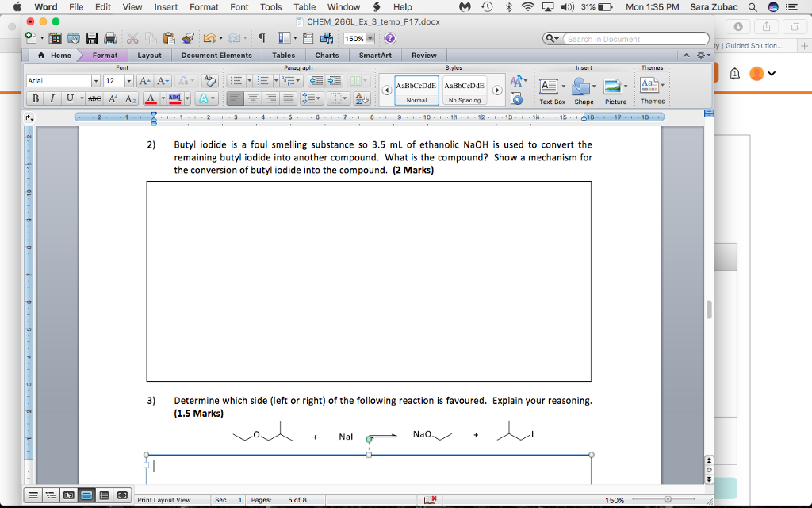Click the Paste icon on the toolbar
Image resolution: width=812 pixels, height=508 pixels.
tap(167, 38)
